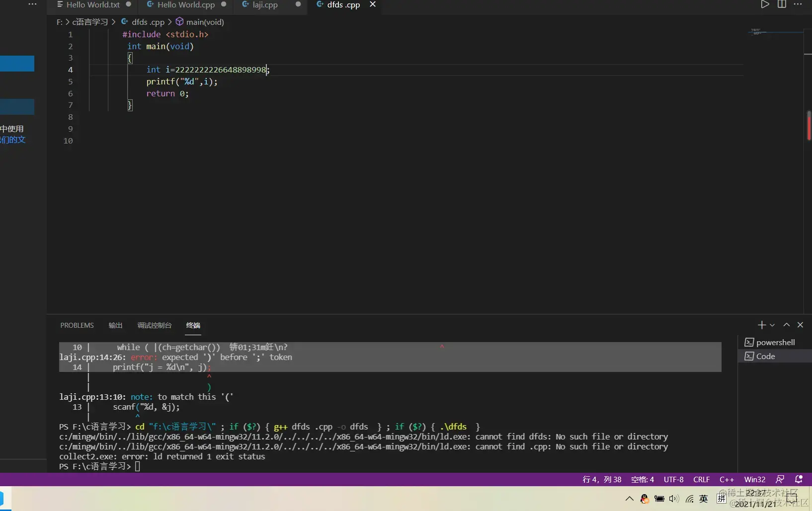Change indentation via 空格: 4
The height and width of the screenshot is (511, 812).
643,479
